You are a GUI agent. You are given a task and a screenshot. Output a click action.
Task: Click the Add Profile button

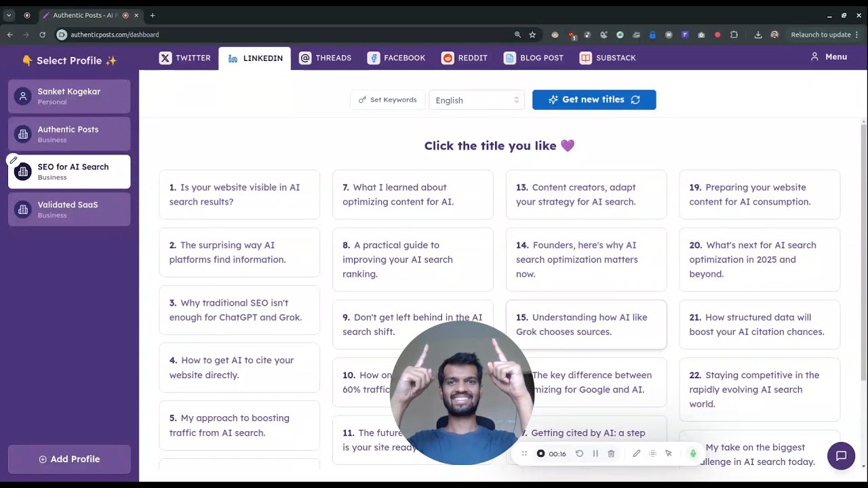tap(69, 459)
